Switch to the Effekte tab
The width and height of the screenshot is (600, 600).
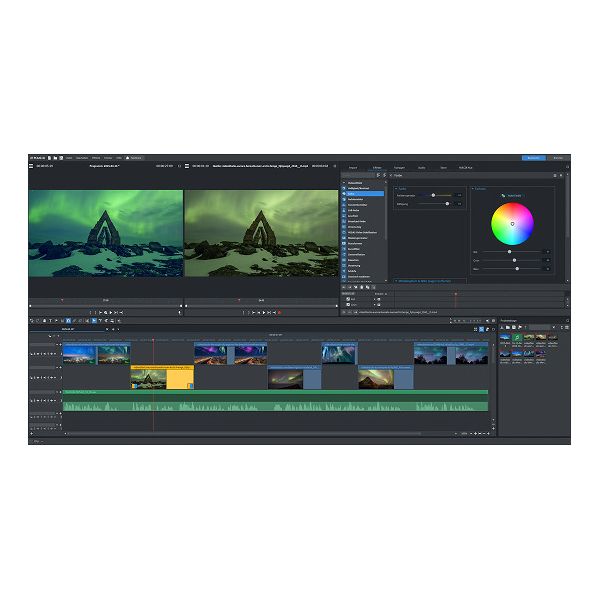coord(377,168)
